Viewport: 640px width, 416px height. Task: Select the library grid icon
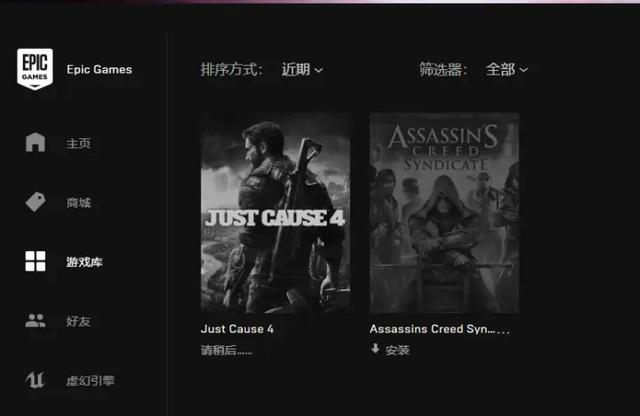pyautogui.click(x=36, y=261)
